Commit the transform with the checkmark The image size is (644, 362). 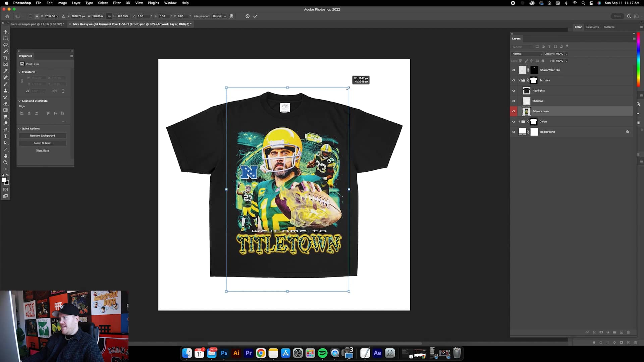(x=255, y=16)
